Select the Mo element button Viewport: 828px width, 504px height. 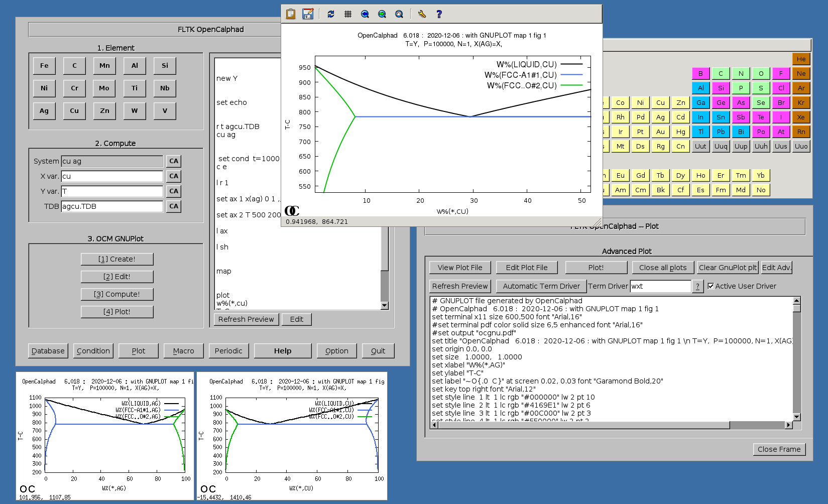pyautogui.click(x=104, y=88)
